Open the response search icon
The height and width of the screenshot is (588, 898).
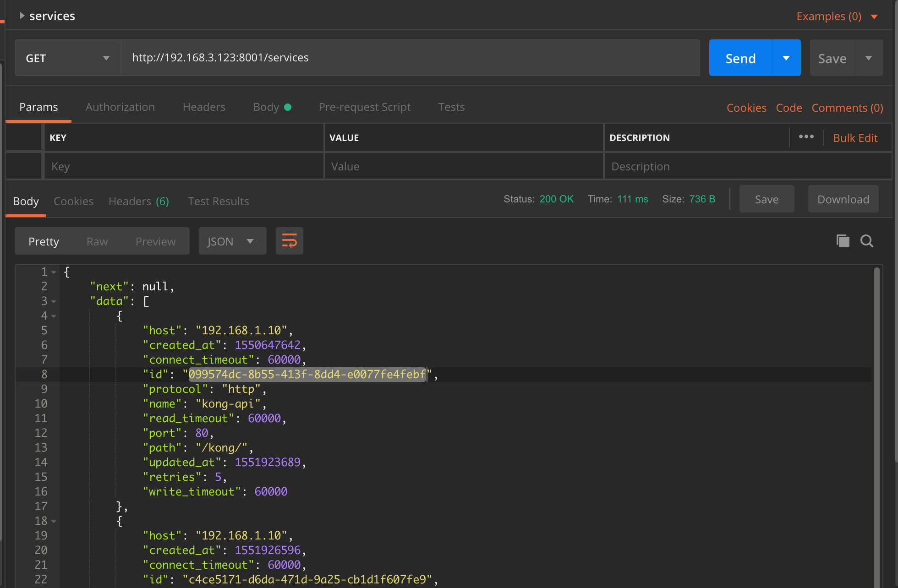pos(866,241)
